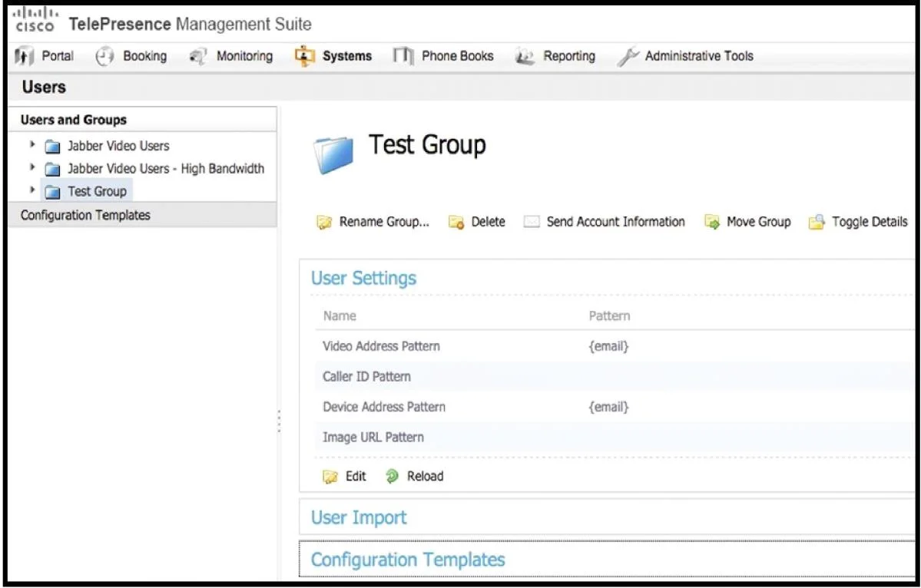The image size is (921, 588).
Task: Select Test Group in the tree
Action: (97, 192)
